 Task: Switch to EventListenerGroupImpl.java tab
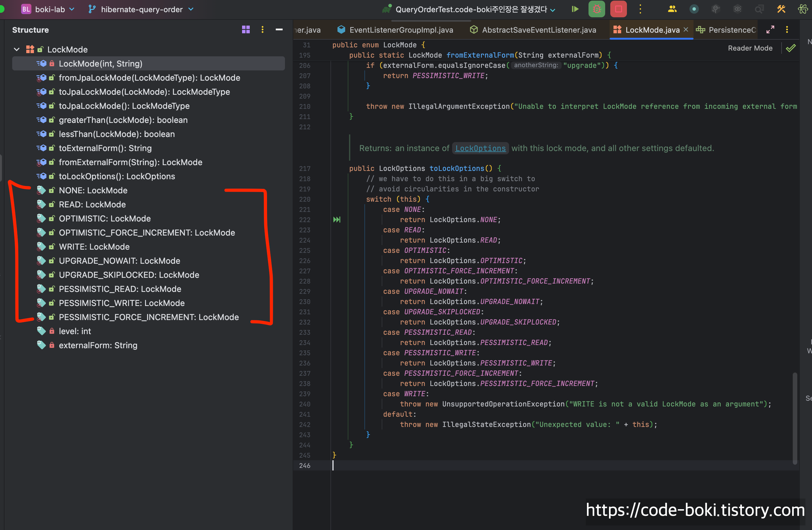pyautogui.click(x=401, y=30)
